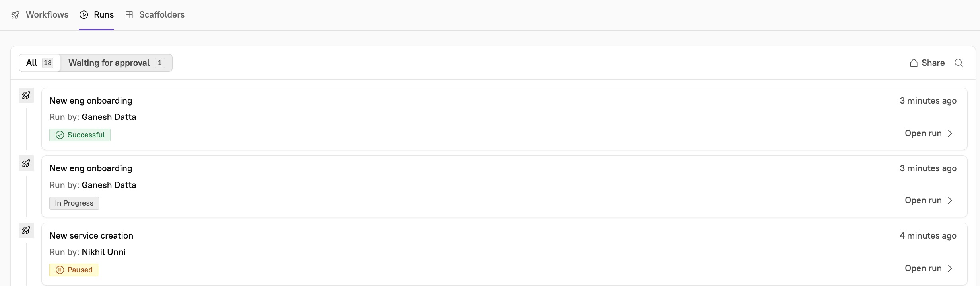
Task: Click the Runs play circle icon
Action: pos(84,15)
